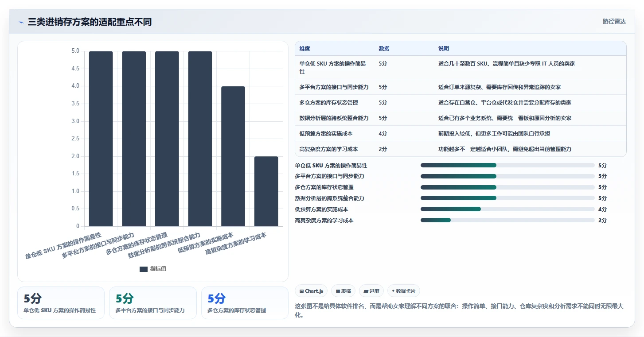Click table cell 前期投入较低，但更多工作可能由团队自行承担
Screen dimensions: 644x337
(494, 134)
